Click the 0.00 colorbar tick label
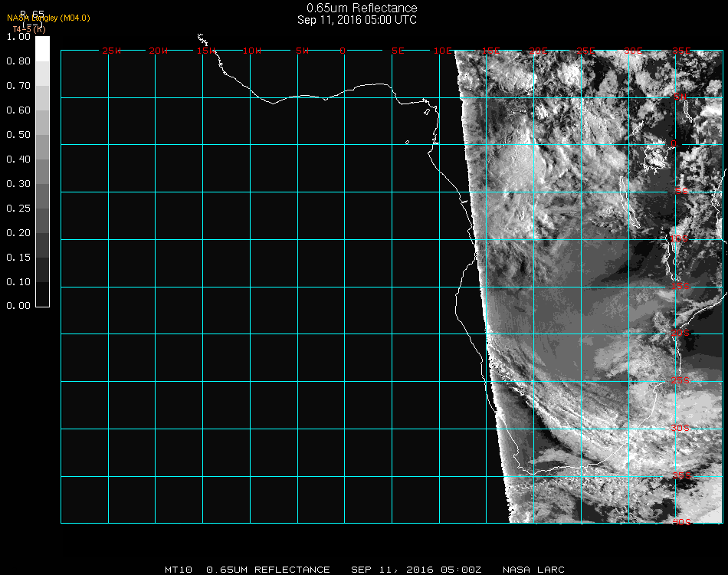The width and height of the screenshot is (728, 575). tap(18, 306)
